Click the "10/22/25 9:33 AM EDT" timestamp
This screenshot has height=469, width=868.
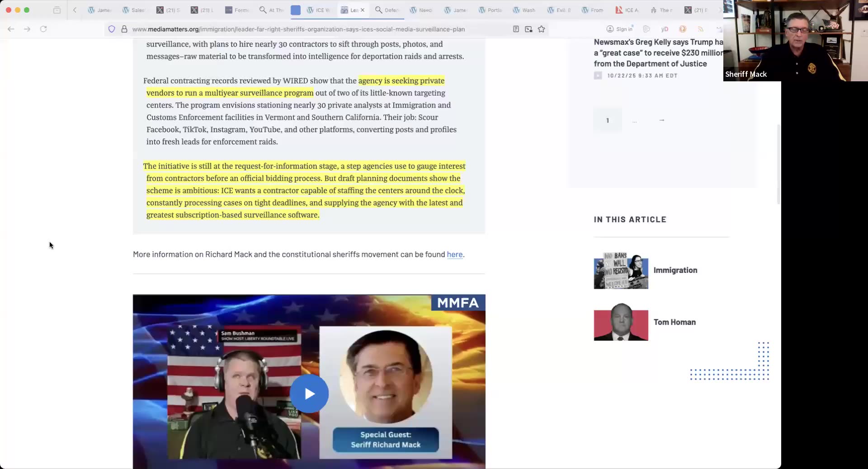642,75
